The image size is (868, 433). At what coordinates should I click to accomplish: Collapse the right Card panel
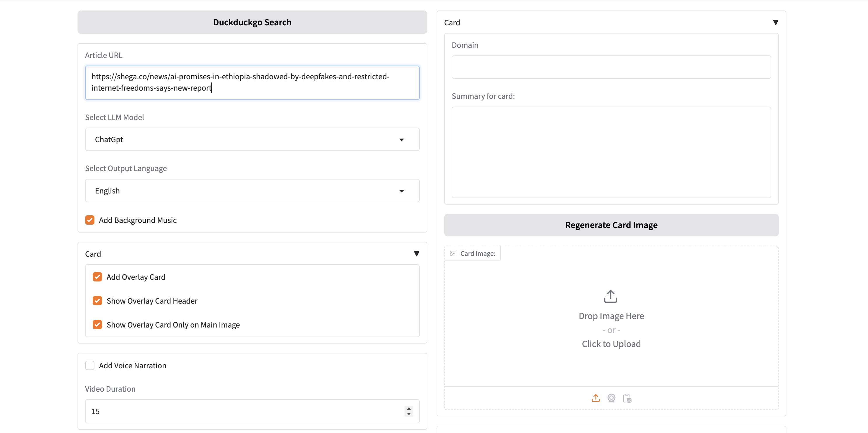pos(775,22)
